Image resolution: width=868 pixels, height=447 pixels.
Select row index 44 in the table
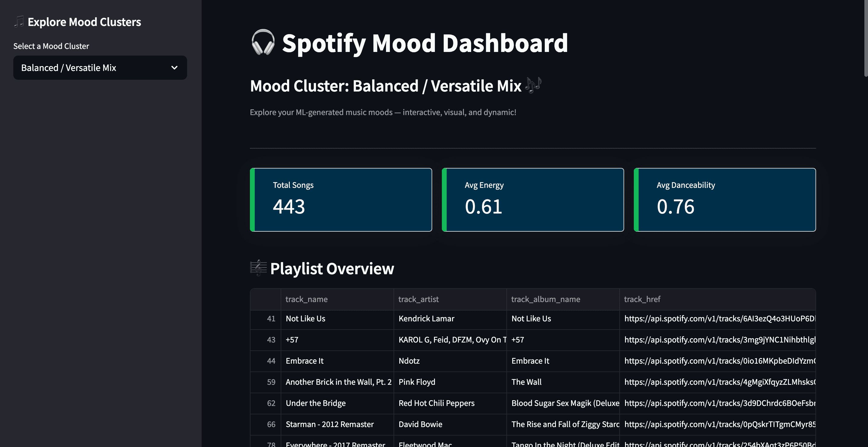click(266, 361)
